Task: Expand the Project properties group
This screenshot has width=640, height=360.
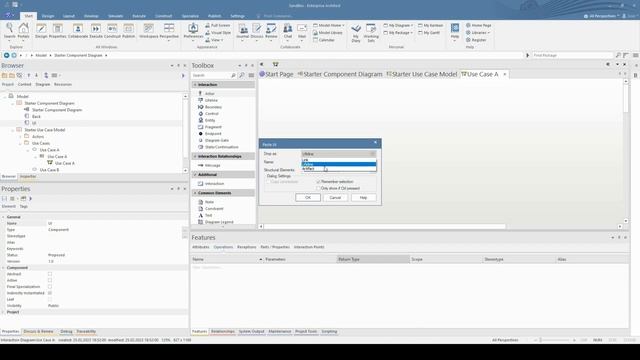Action: [x=3, y=312]
